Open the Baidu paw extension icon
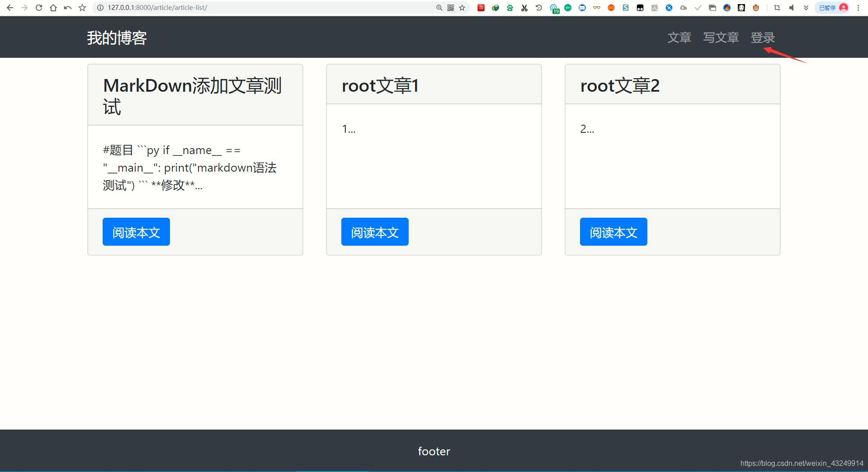Screen dimensions: 868x472 tap(510, 8)
